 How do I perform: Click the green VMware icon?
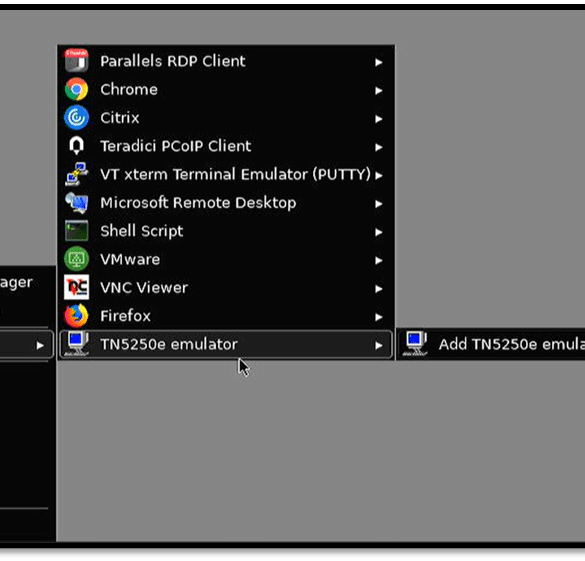point(76,259)
